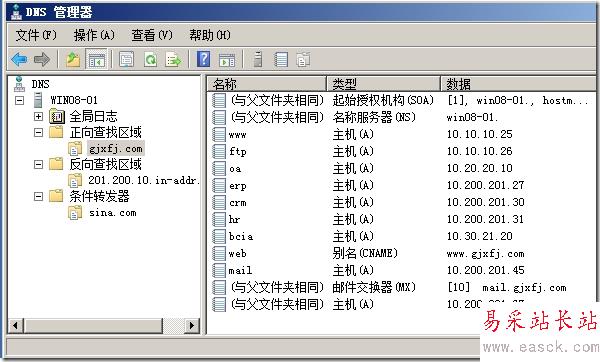Click the SOA record row icon
Image resolution: width=600 pixels, height=362 pixels.
219,100
